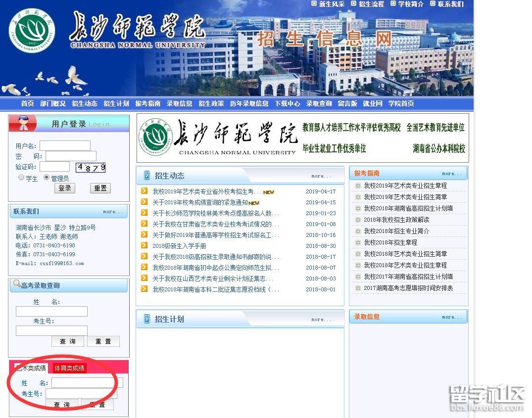Switch to the 体育类成绩 tab

click(70, 368)
